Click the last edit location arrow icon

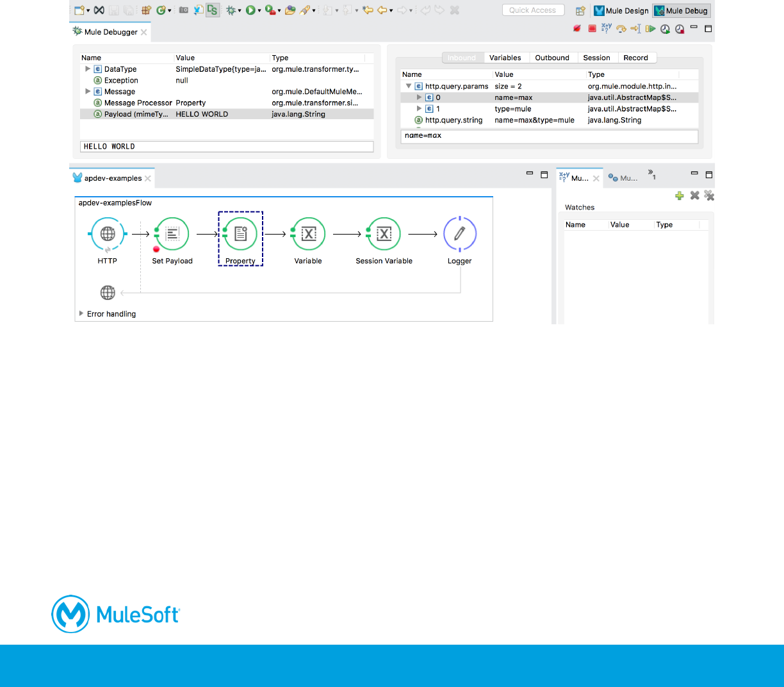[368, 10]
